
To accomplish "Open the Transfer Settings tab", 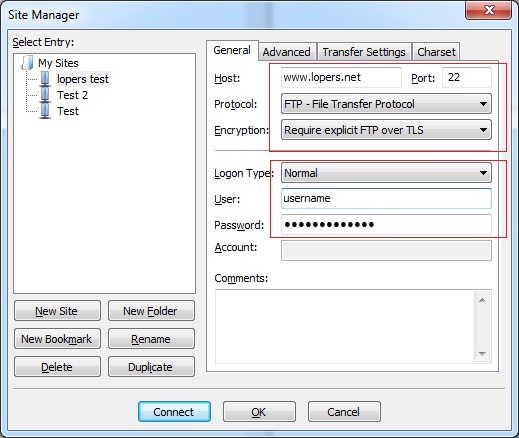I will (364, 52).
